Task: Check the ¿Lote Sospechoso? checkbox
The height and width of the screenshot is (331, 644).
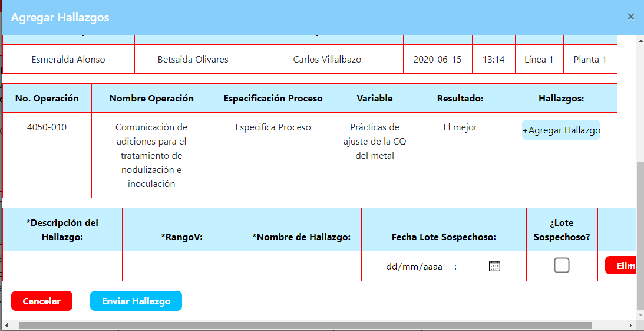Action: click(x=562, y=265)
